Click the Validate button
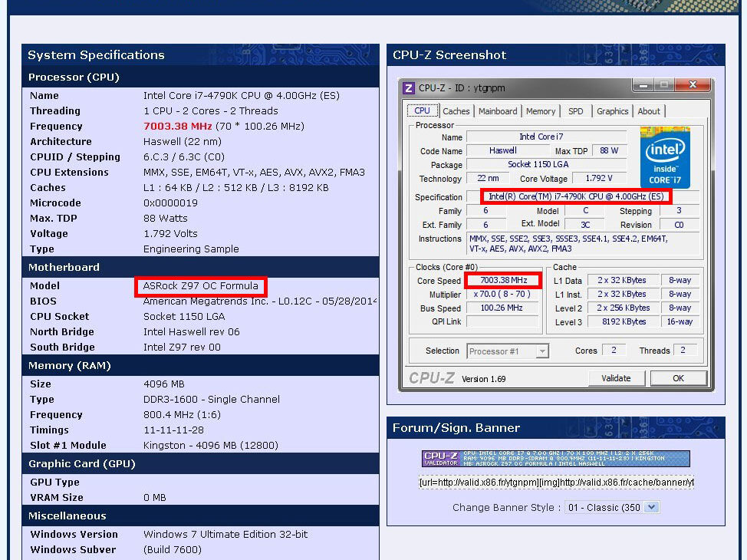 tap(617, 377)
